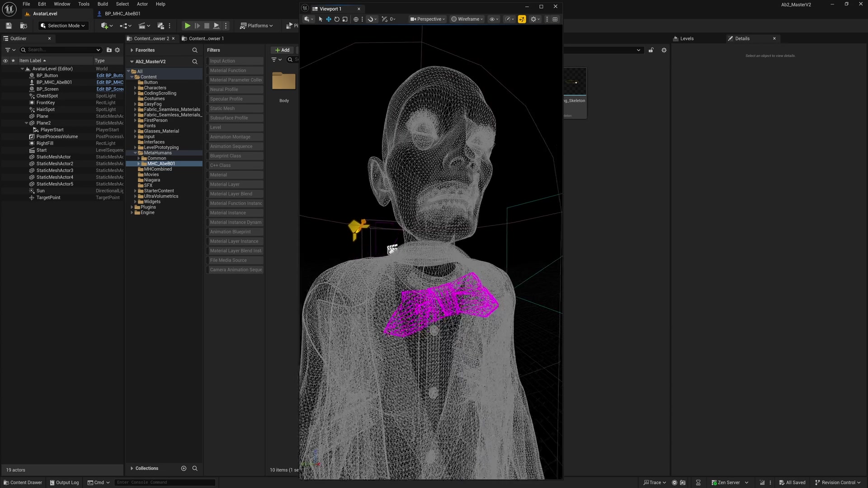Start Play in Editor
The image size is (868, 488).
[x=187, y=26]
